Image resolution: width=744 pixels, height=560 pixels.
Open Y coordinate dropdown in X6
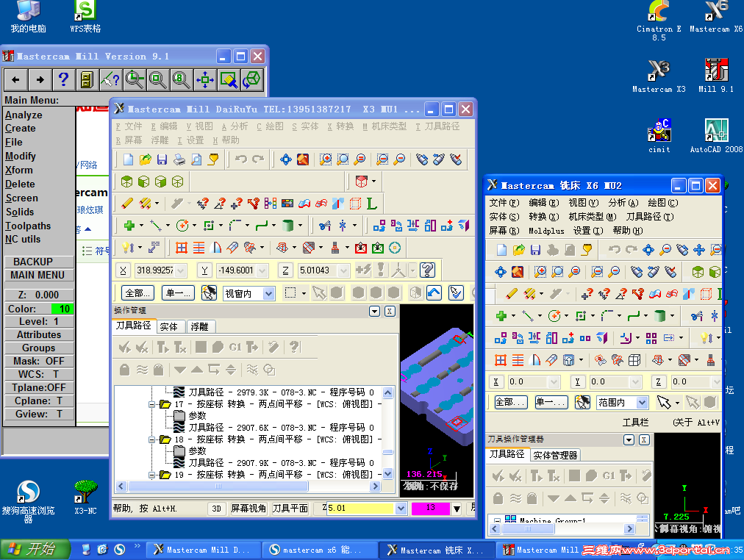pos(635,381)
